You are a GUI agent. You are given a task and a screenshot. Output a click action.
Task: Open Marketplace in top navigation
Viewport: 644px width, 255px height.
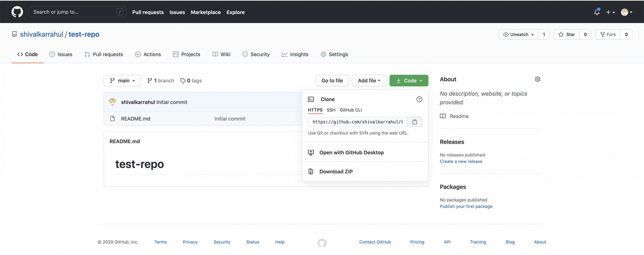[206, 12]
